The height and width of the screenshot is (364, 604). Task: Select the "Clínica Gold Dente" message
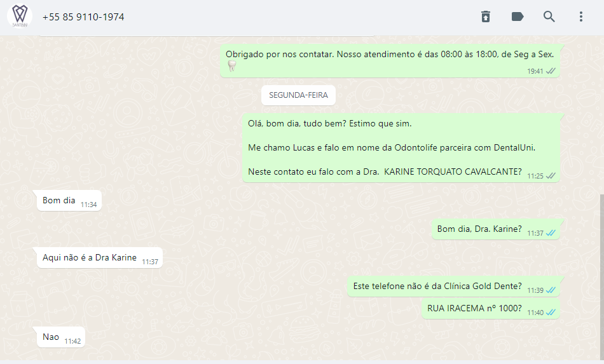point(453,286)
